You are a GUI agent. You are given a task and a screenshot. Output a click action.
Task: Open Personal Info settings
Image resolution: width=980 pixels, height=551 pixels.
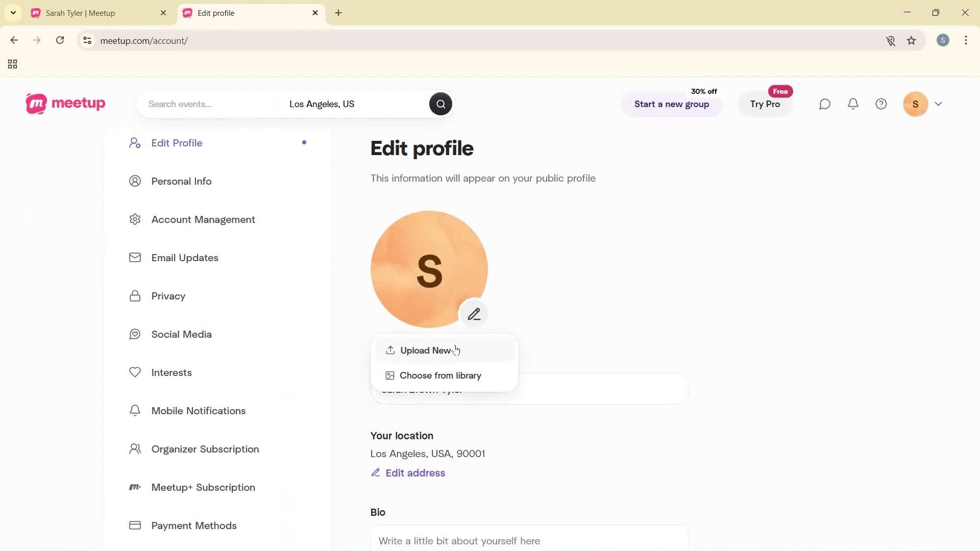point(181,181)
